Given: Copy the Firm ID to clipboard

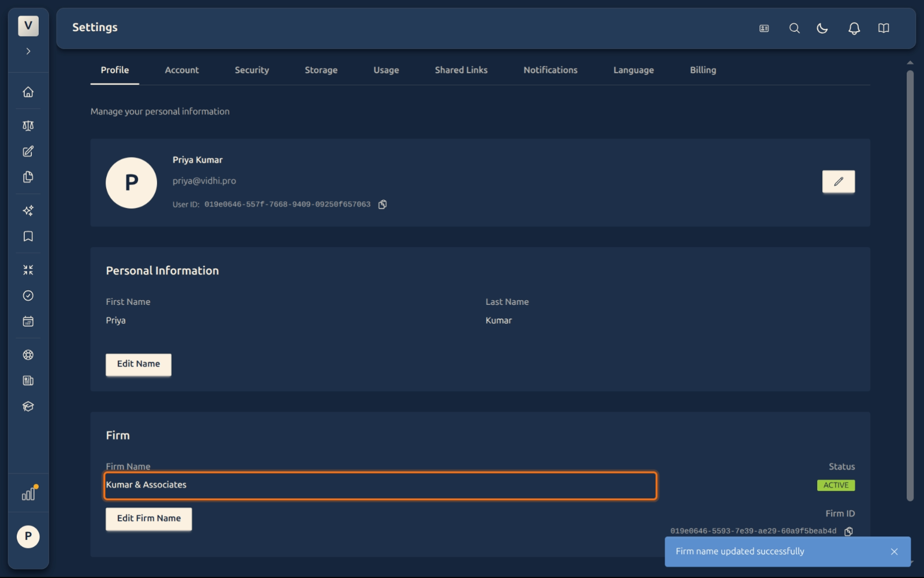Looking at the screenshot, I should 848,531.
